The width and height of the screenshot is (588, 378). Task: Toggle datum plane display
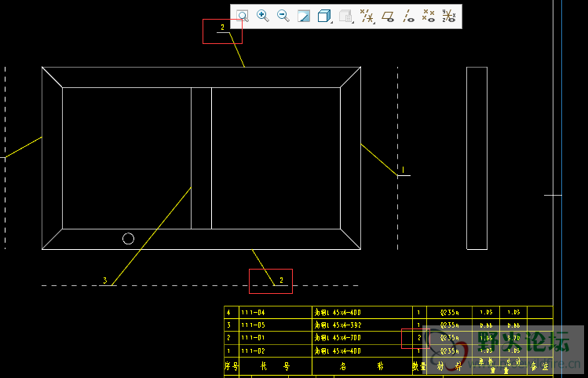pyautogui.click(x=388, y=17)
